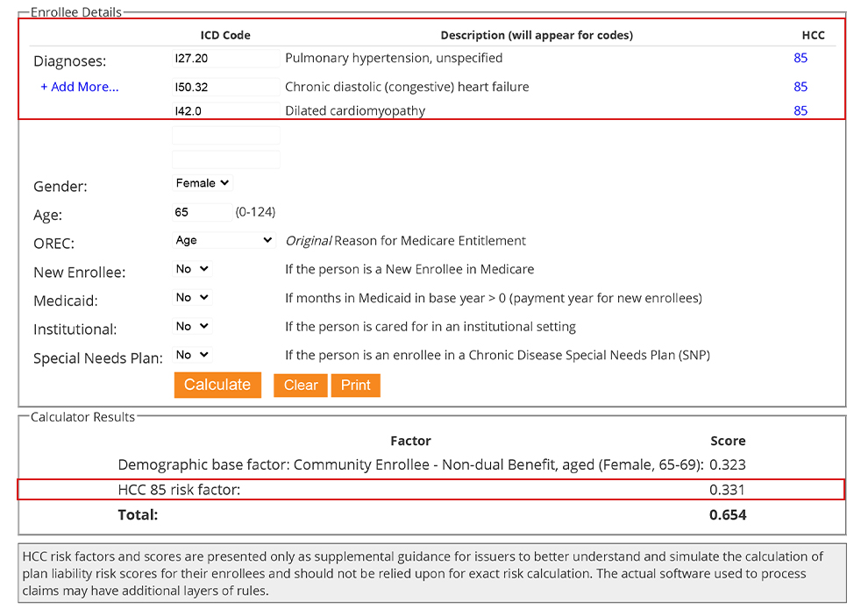Click the 'Total:' label
The width and height of the screenshot is (861, 616).
coord(138,515)
